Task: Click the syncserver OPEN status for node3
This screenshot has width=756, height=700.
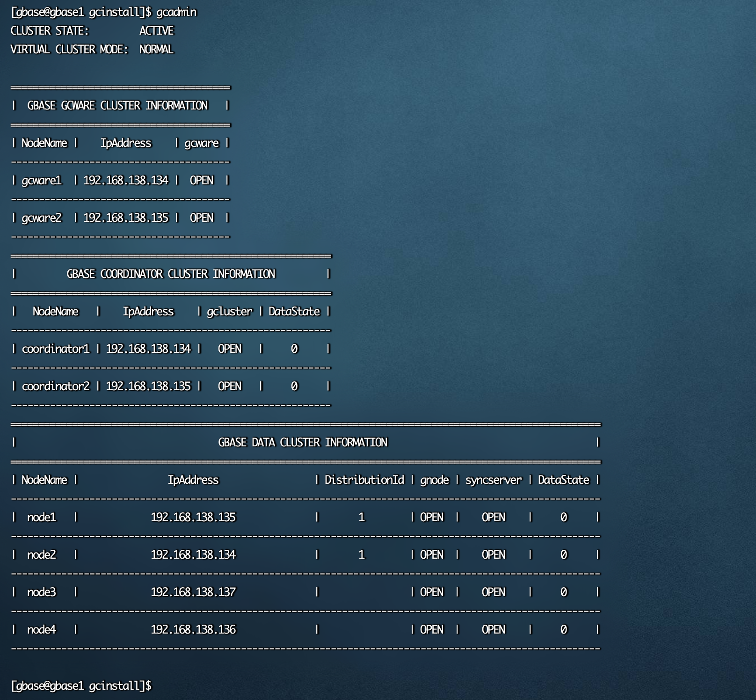Action: (x=494, y=592)
